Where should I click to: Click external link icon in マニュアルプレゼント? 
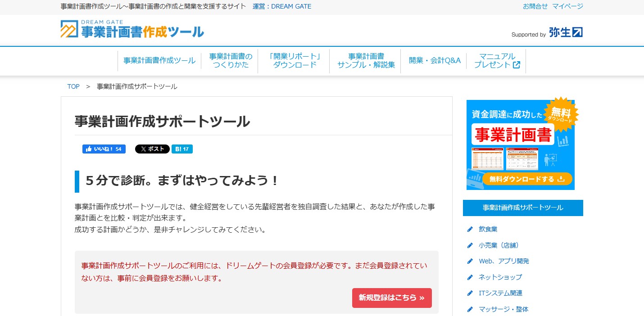pos(517,65)
